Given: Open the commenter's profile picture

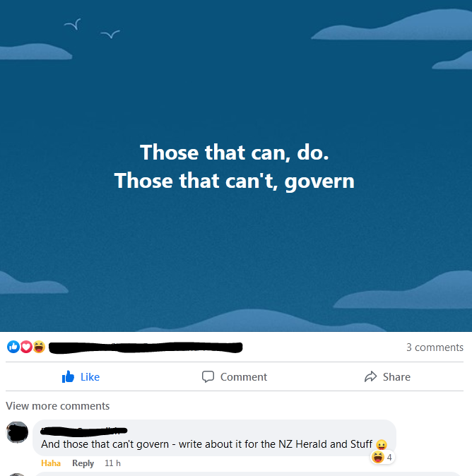Looking at the screenshot, I should pos(18,432).
